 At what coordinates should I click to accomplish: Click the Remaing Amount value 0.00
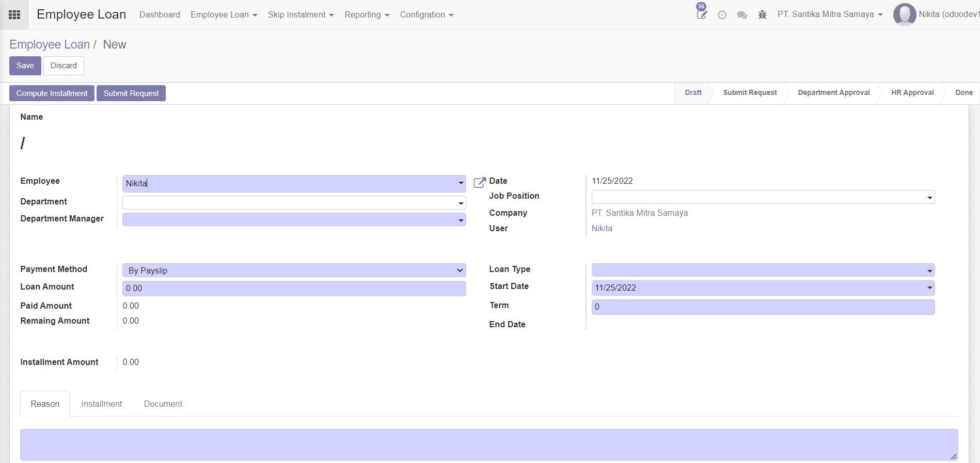coord(131,321)
